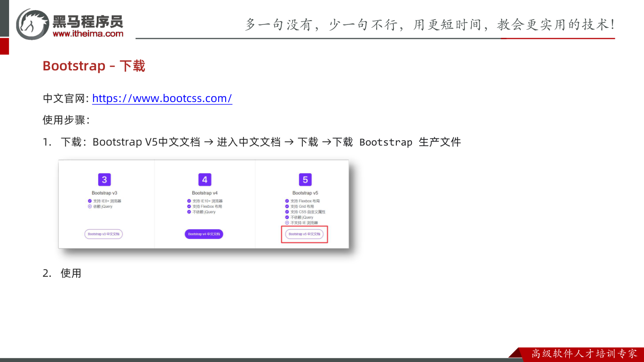Click the step 2 "使用" text

point(71,273)
